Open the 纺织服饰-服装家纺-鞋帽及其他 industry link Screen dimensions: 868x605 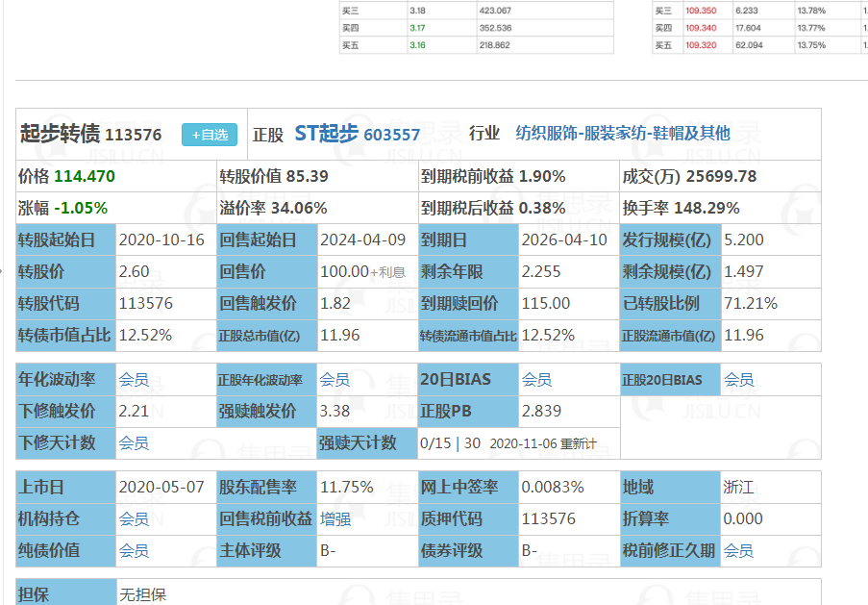[622, 134]
